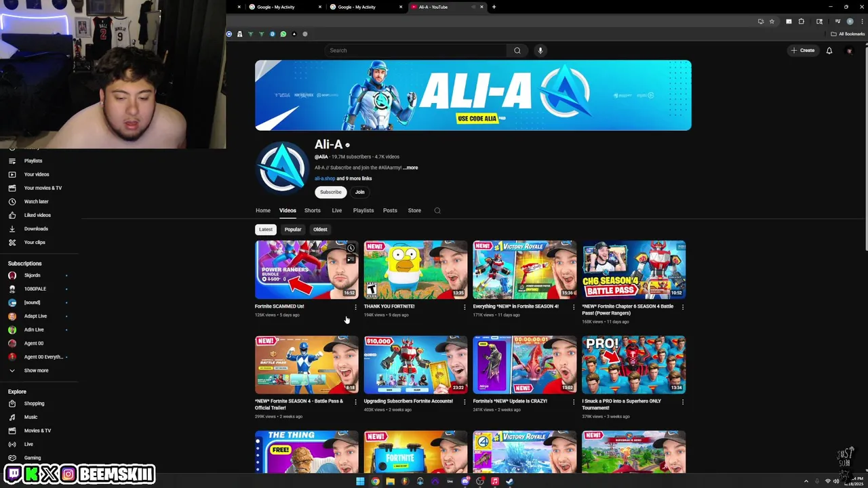Open Shopping under Explore
The height and width of the screenshot is (488, 868).
coord(34,403)
